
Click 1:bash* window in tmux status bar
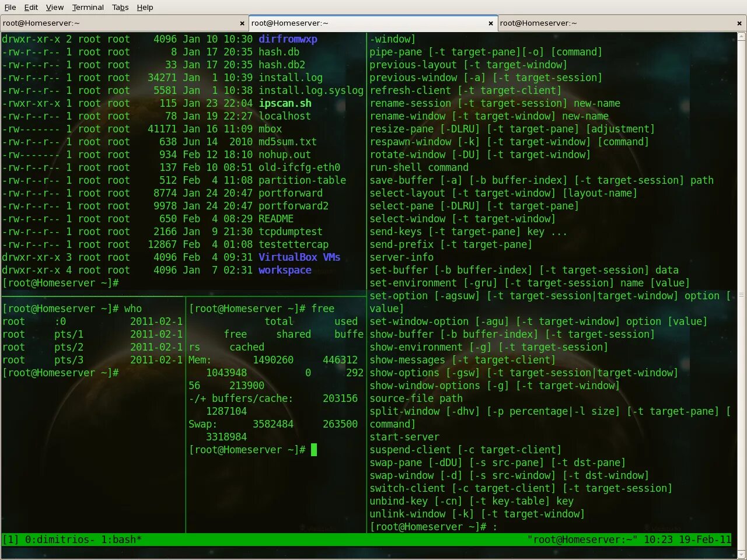(121, 540)
